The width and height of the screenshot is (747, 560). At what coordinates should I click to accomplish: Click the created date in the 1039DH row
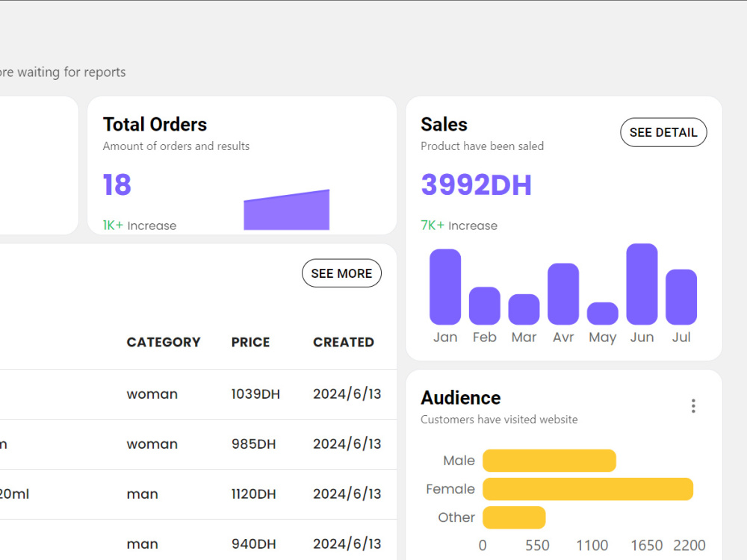point(347,394)
